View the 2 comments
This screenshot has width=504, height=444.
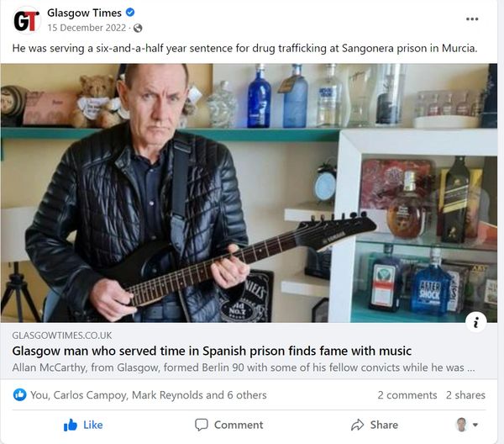coord(407,395)
